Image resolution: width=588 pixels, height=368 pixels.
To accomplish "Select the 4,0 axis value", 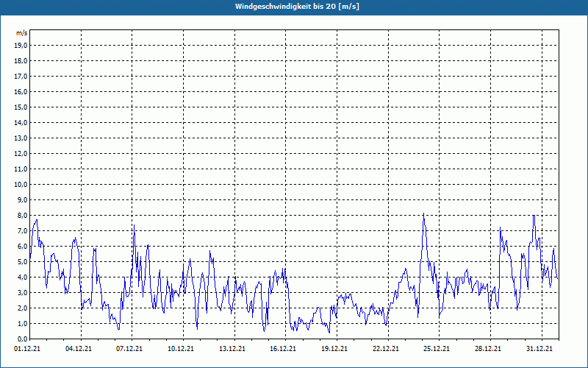I will point(22,277).
